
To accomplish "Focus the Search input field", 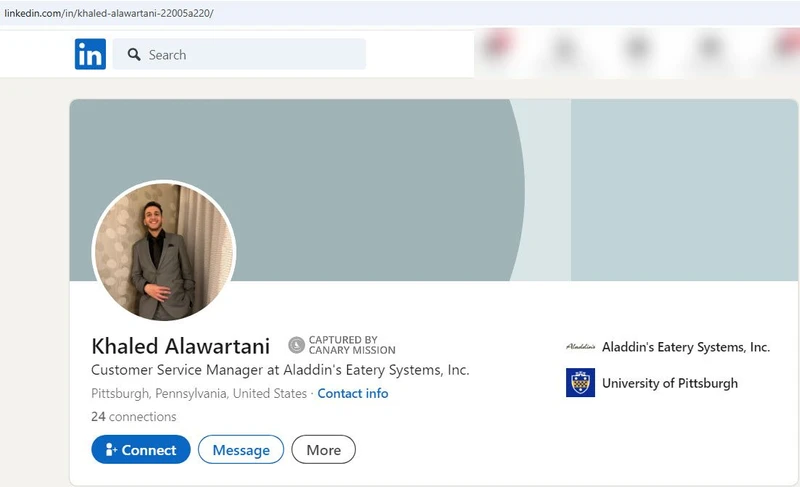I will pos(239,54).
